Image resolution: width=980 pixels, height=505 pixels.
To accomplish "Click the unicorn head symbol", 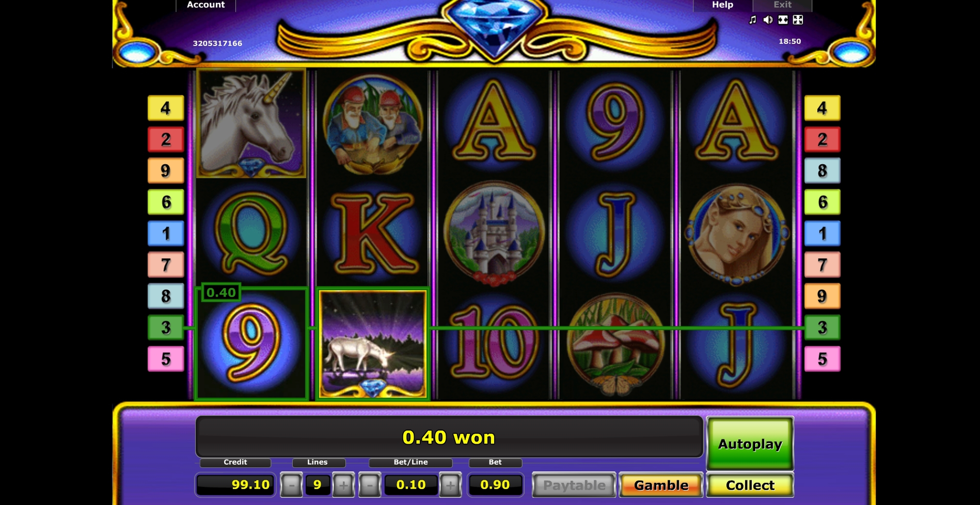I will (x=251, y=123).
